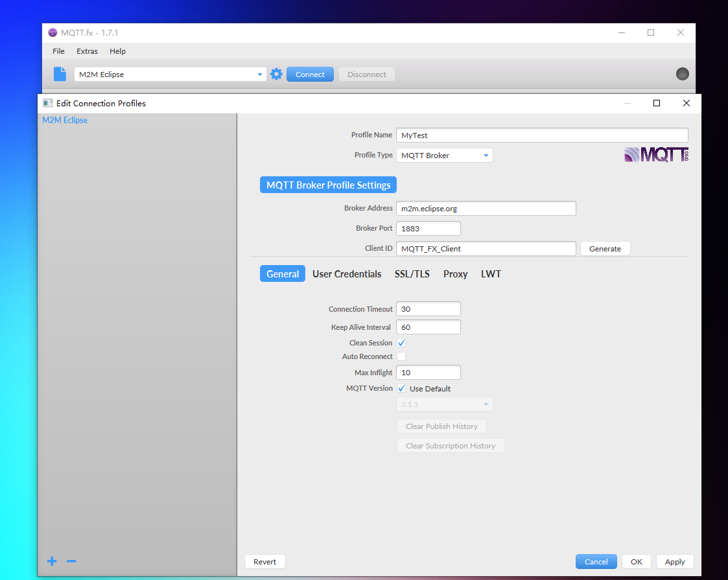Open the Help menu
Screen dimensions: 728x580
point(117,51)
